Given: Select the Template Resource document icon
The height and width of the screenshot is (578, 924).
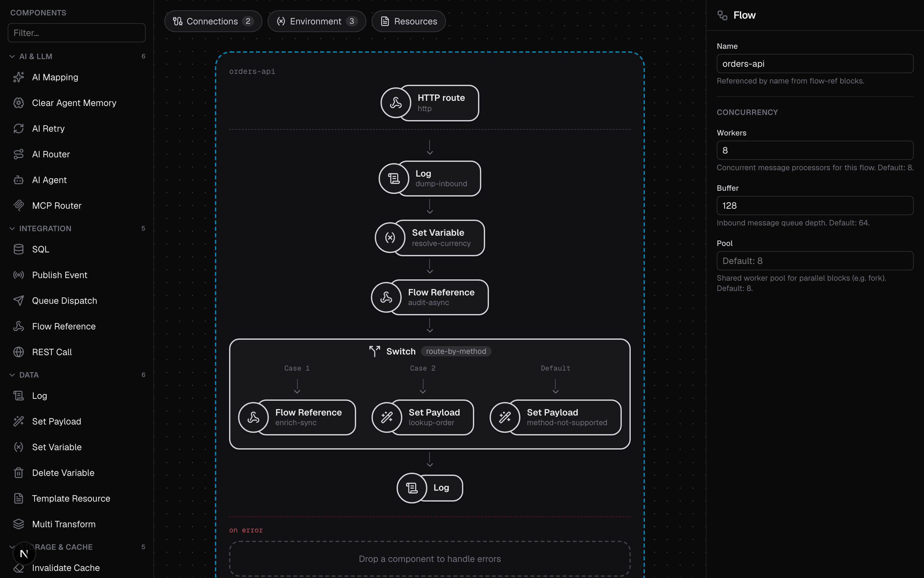Looking at the screenshot, I should (x=18, y=498).
